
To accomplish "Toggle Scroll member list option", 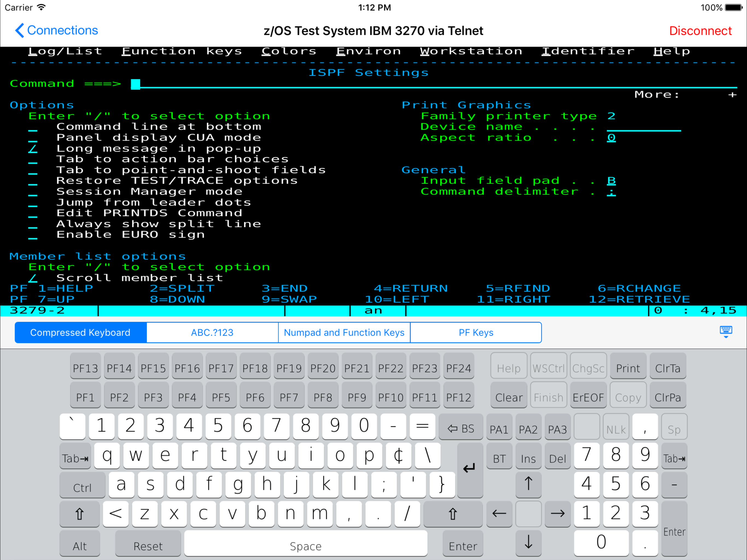I will (x=33, y=279).
